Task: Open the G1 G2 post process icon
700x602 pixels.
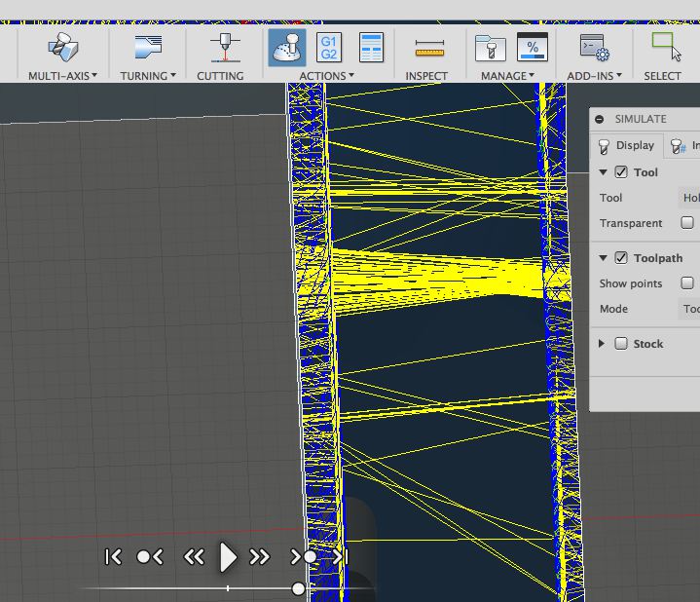Action: pyautogui.click(x=329, y=47)
